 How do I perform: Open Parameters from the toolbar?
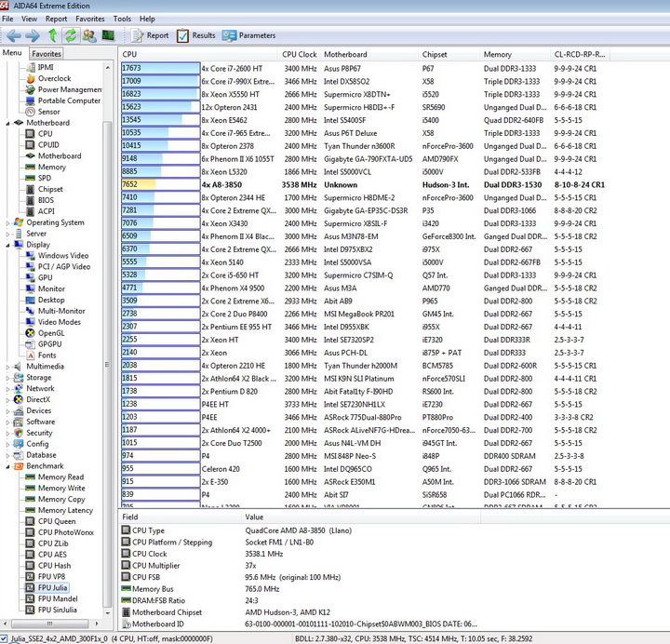click(x=248, y=35)
